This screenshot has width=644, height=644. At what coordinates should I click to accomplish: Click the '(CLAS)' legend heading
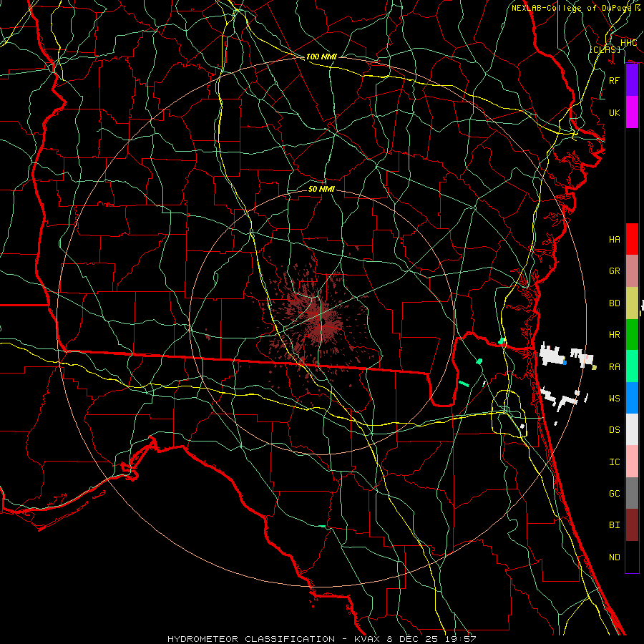click(x=605, y=49)
